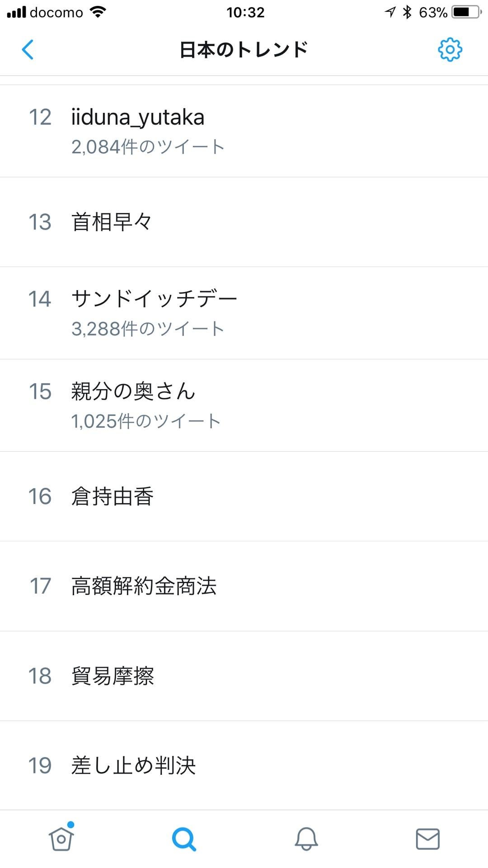Select trend サンドイッチデー
This screenshot has width=488, height=868.
pyautogui.click(x=154, y=299)
